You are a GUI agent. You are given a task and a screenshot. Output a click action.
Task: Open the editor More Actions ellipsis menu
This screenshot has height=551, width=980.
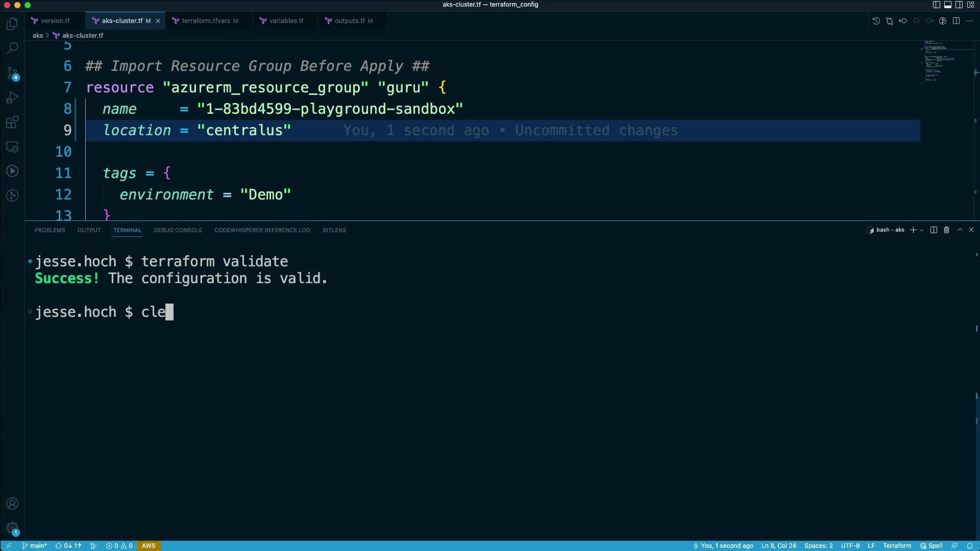[x=969, y=21]
